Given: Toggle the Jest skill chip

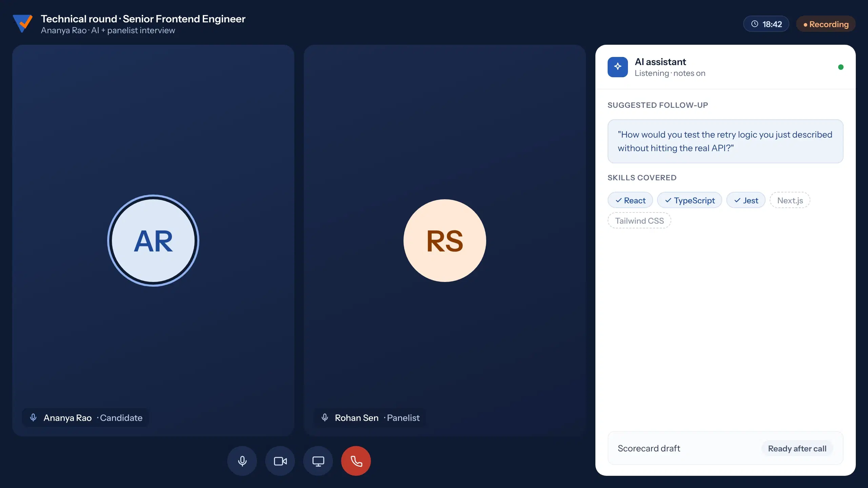Looking at the screenshot, I should (x=746, y=200).
